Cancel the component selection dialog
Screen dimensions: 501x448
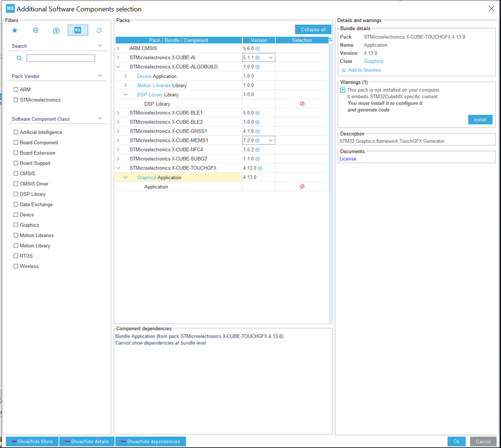(483, 441)
